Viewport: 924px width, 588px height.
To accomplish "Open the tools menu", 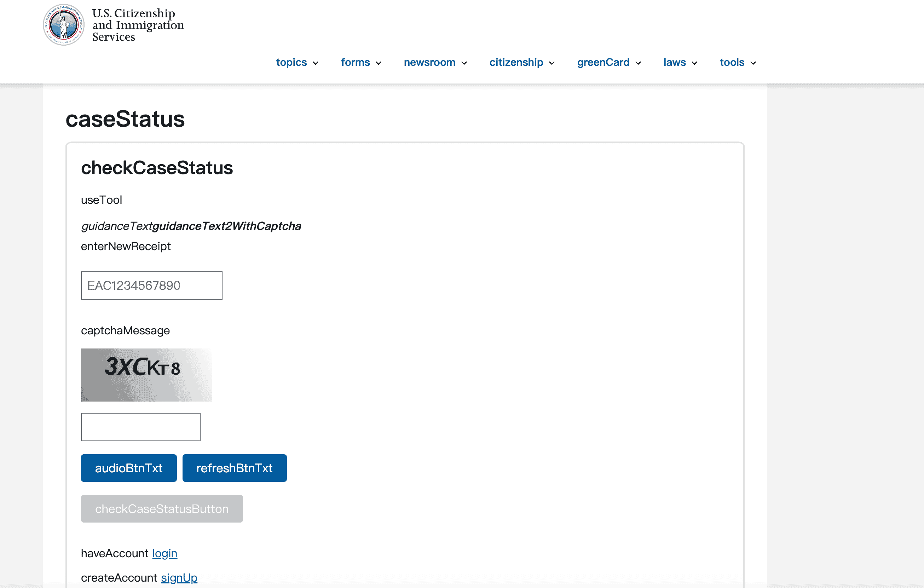I will pos(732,62).
